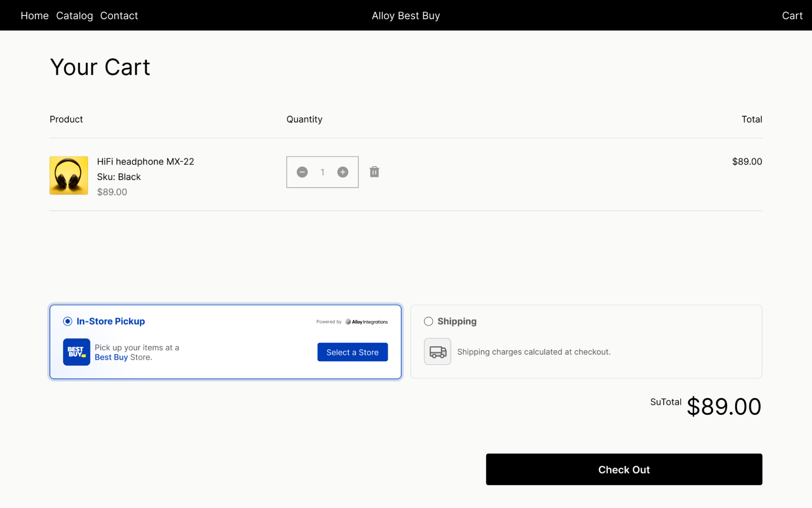The height and width of the screenshot is (508, 812).
Task: Go to the Catalog page
Action: [x=74, y=15]
